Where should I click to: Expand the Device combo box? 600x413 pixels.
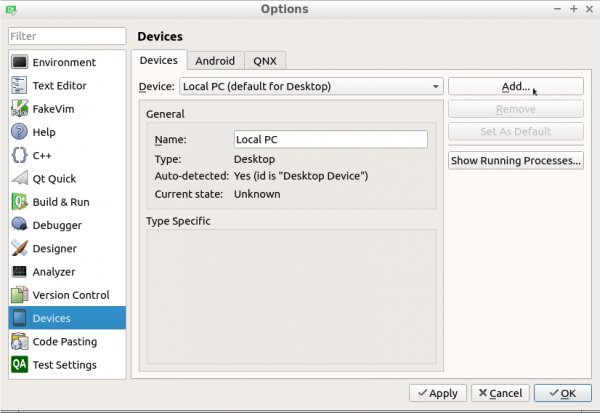click(x=310, y=87)
